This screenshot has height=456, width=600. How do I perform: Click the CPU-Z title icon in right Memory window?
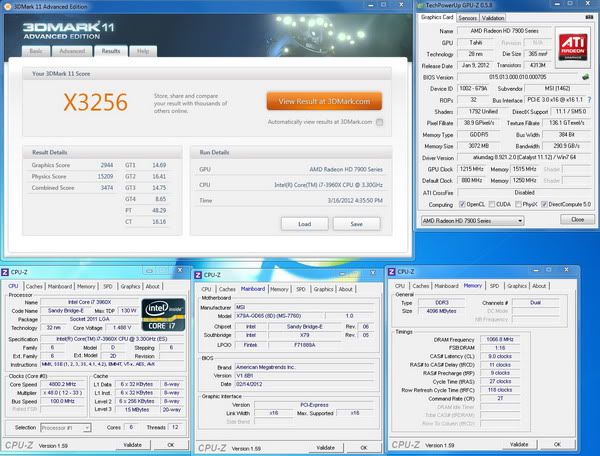click(391, 272)
